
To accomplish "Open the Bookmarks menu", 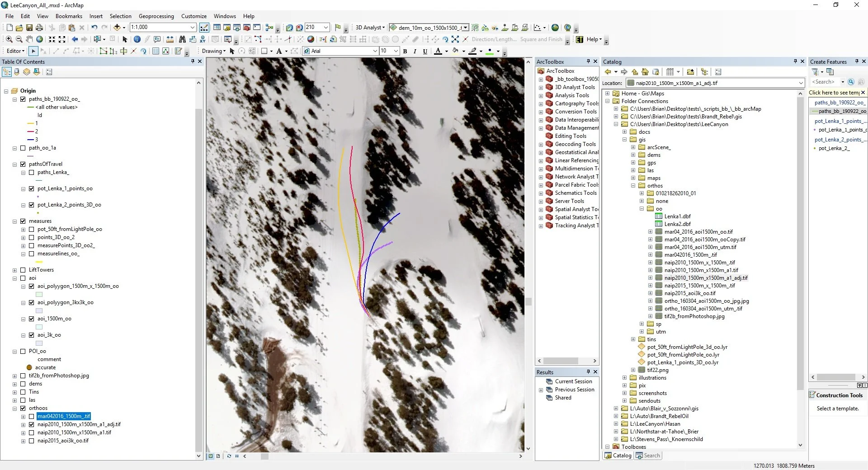I will coord(69,16).
